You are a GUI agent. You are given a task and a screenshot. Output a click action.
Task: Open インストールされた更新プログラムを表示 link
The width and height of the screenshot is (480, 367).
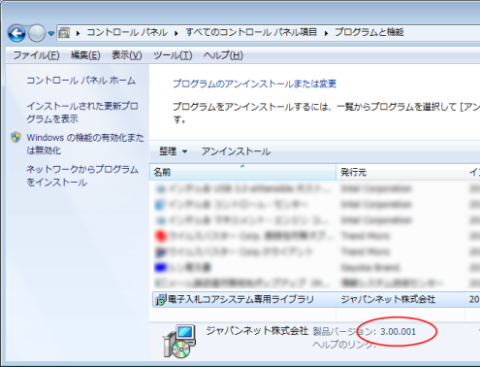[x=82, y=112]
